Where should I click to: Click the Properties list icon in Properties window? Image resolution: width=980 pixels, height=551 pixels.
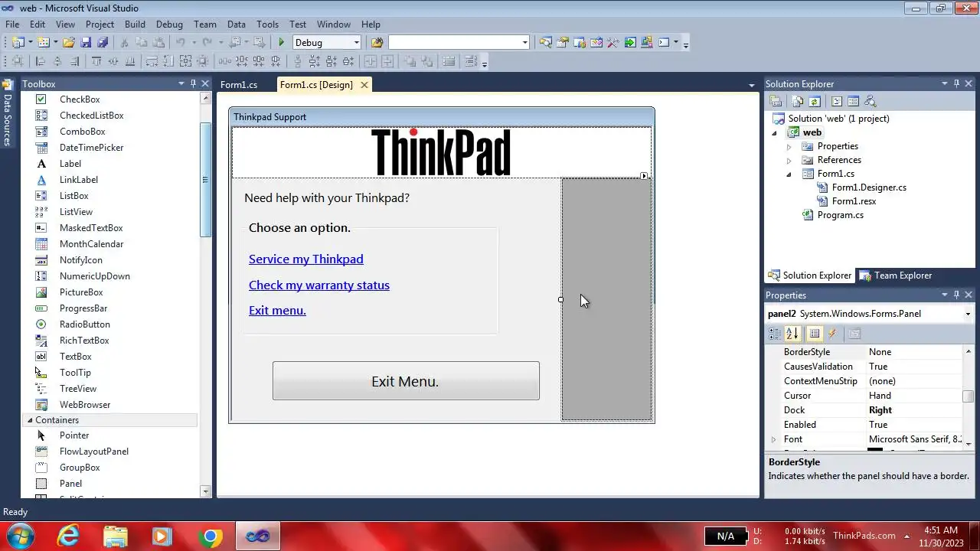click(x=815, y=334)
